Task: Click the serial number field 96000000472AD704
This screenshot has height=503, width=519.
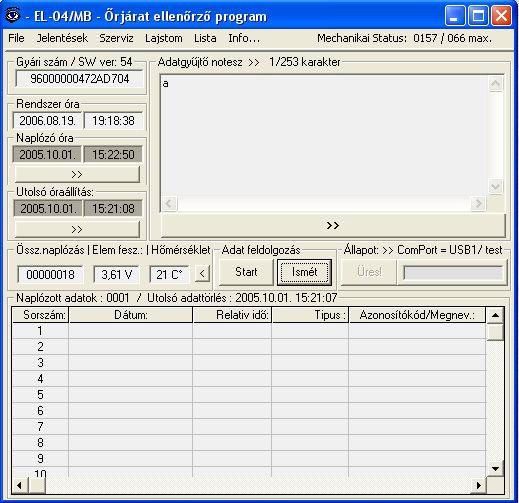Action: pyautogui.click(x=79, y=79)
